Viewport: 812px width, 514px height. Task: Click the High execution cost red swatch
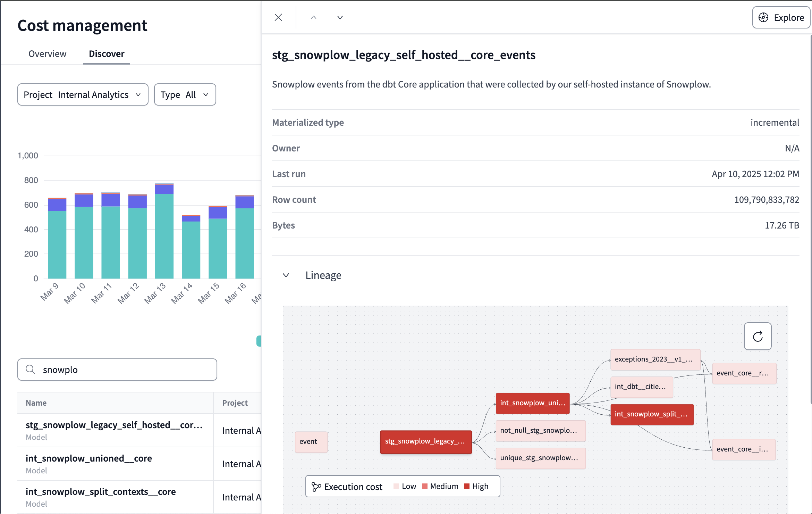(x=467, y=486)
